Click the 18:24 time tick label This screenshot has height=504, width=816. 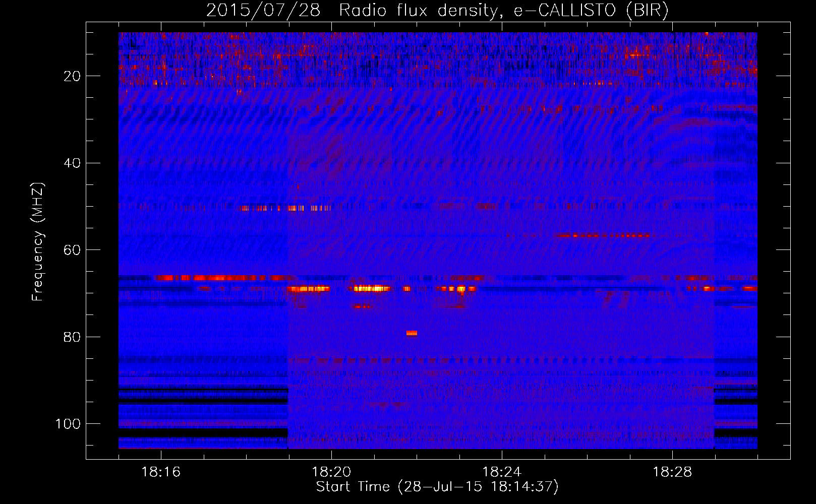(502, 472)
